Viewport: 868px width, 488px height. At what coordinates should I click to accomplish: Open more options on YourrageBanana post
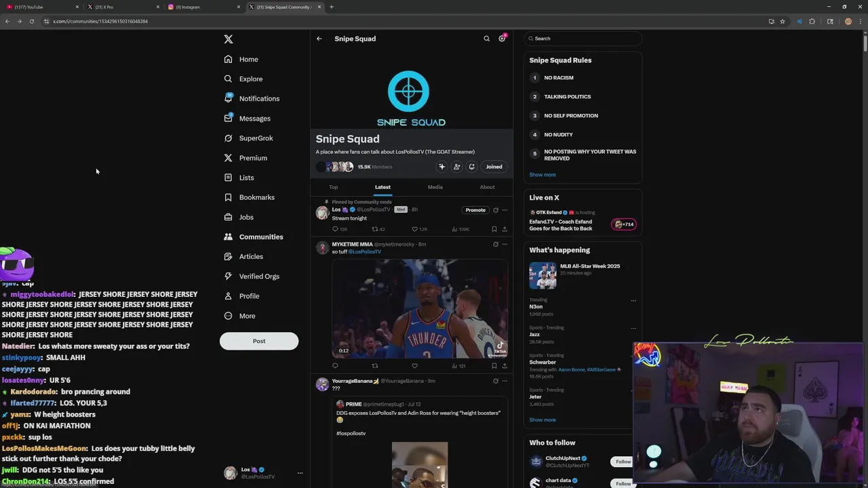tap(505, 381)
